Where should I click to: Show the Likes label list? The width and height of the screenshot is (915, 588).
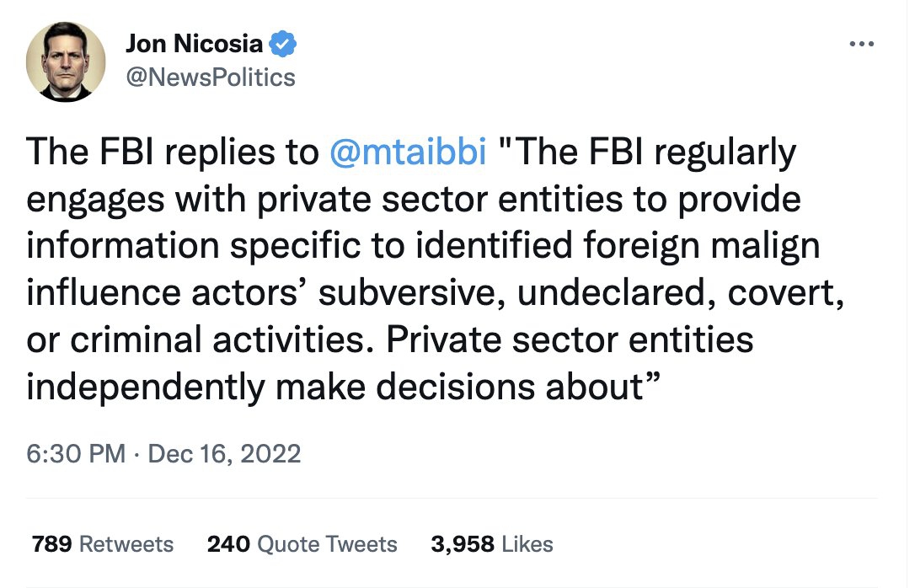click(x=527, y=544)
